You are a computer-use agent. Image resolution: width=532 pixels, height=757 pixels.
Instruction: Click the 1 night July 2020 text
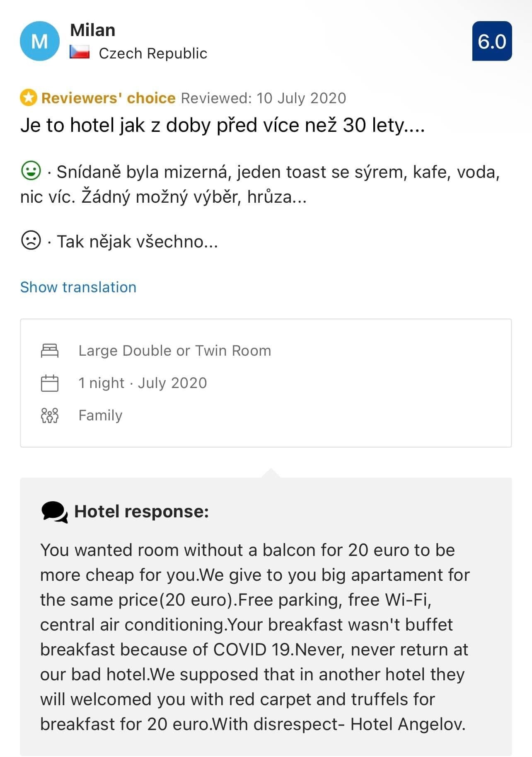coord(143,383)
